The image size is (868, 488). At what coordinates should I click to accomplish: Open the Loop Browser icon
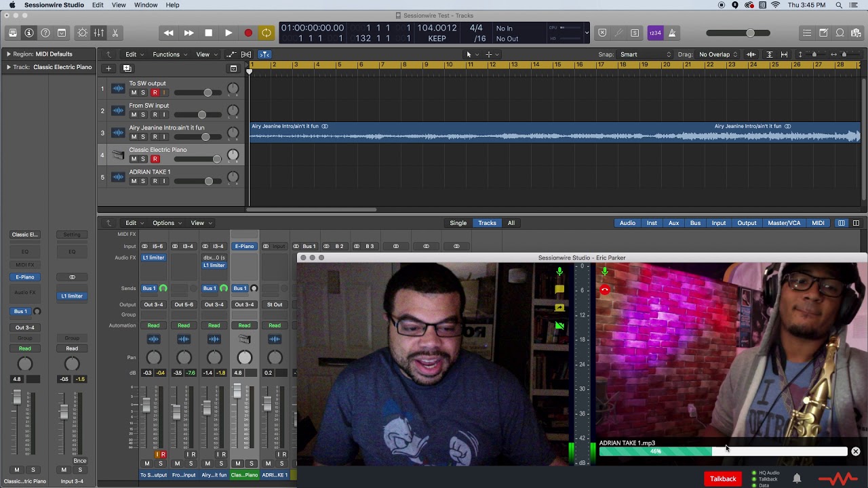tap(840, 33)
